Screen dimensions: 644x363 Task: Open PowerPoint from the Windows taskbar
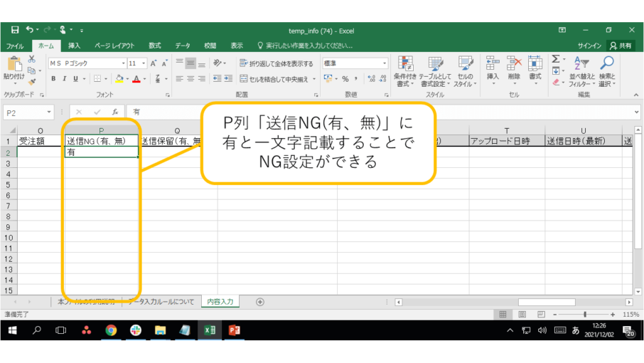click(234, 330)
